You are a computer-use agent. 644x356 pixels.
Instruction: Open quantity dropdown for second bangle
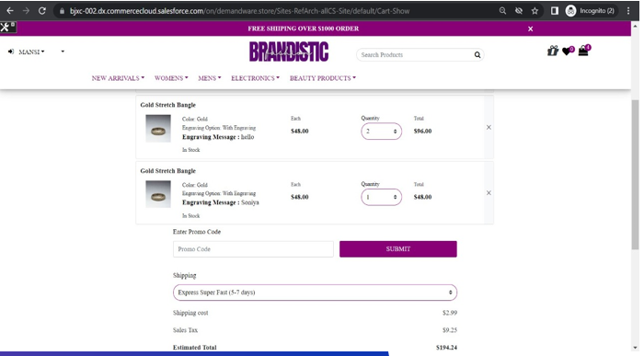pyautogui.click(x=381, y=197)
